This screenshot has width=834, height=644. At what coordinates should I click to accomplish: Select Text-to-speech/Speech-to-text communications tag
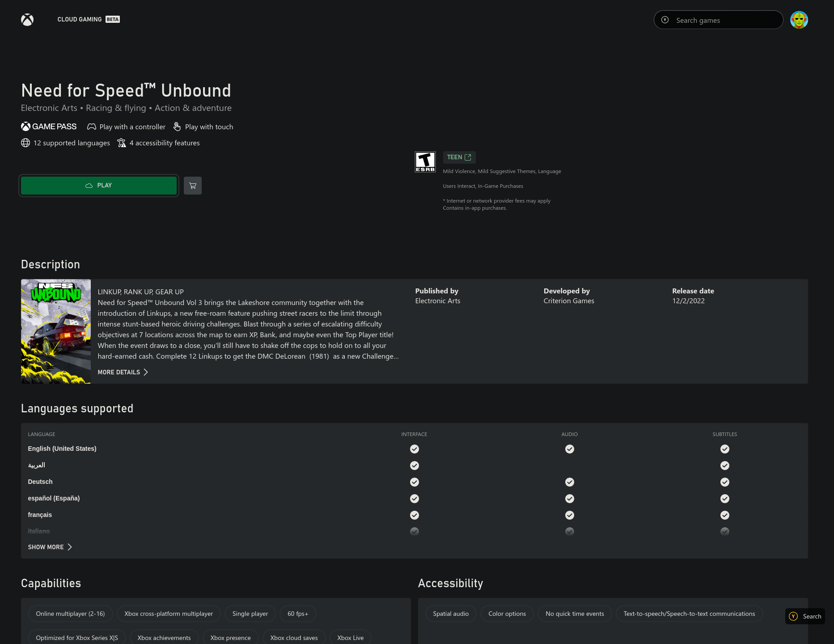click(x=689, y=614)
